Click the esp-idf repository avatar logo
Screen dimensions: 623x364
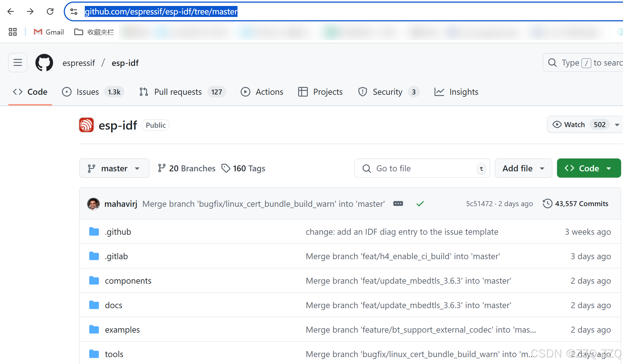coord(86,125)
